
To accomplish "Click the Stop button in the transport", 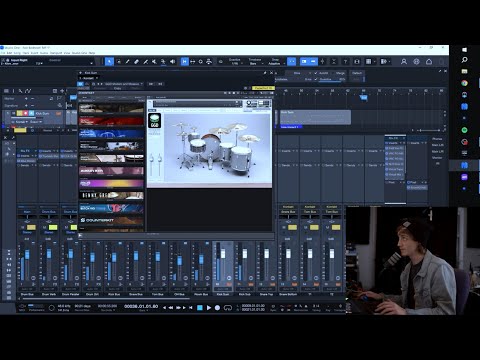I will (200, 308).
